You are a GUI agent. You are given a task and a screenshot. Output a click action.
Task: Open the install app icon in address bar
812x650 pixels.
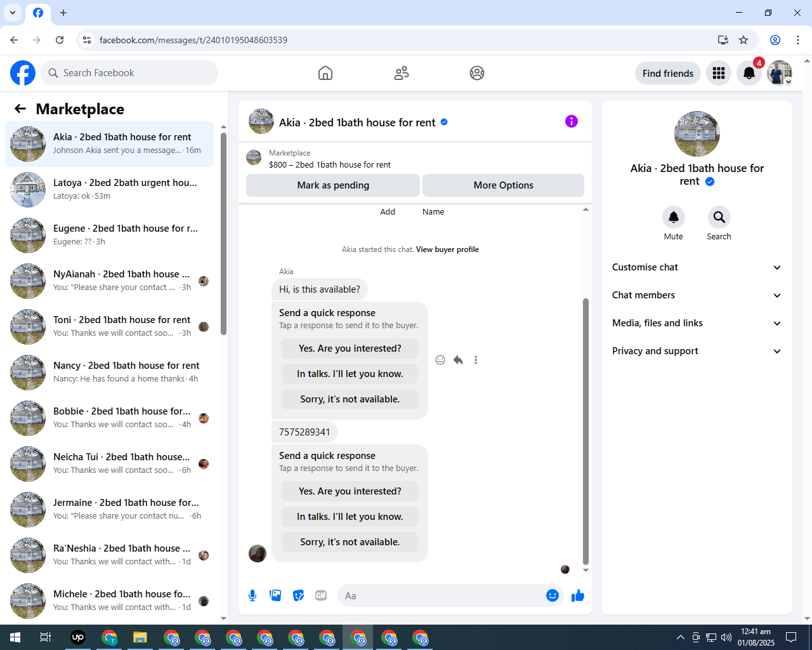point(723,40)
